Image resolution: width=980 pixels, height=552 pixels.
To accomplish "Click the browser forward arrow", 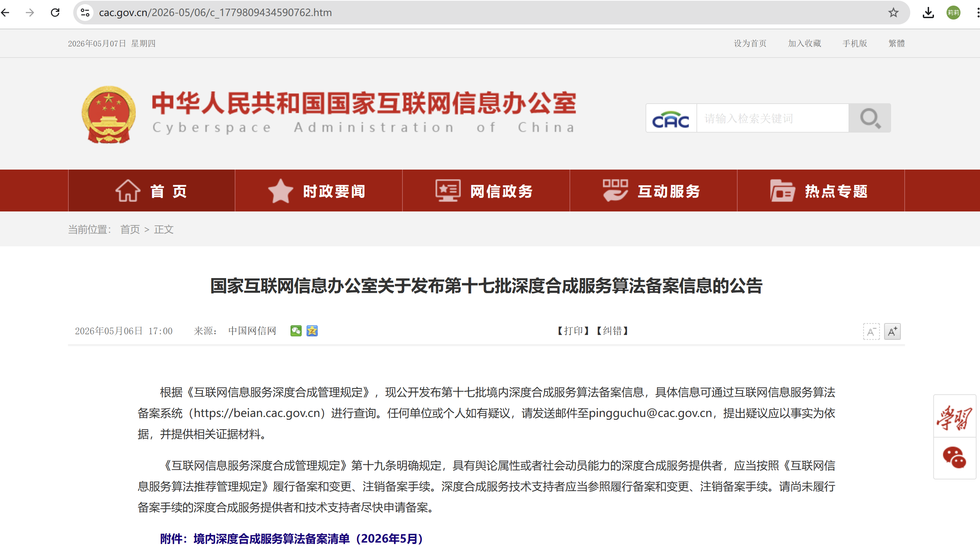I will point(30,13).
